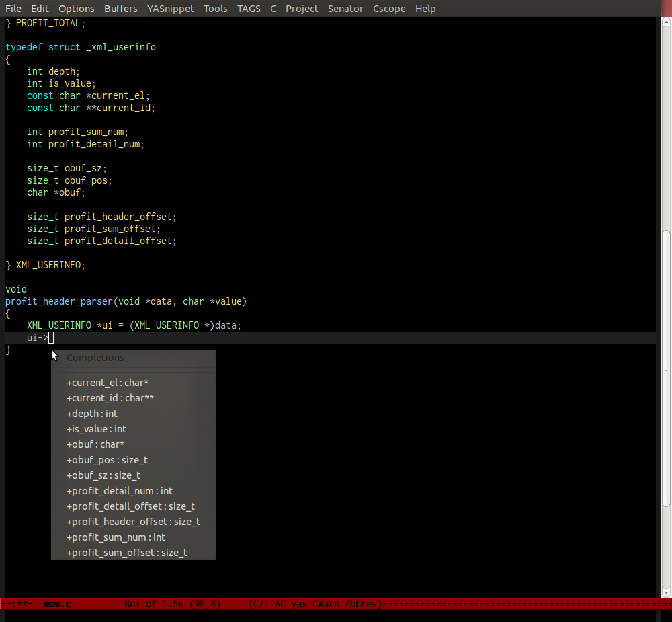This screenshot has width=672, height=622.
Task: Open the TAGS menu
Action: coord(249,9)
